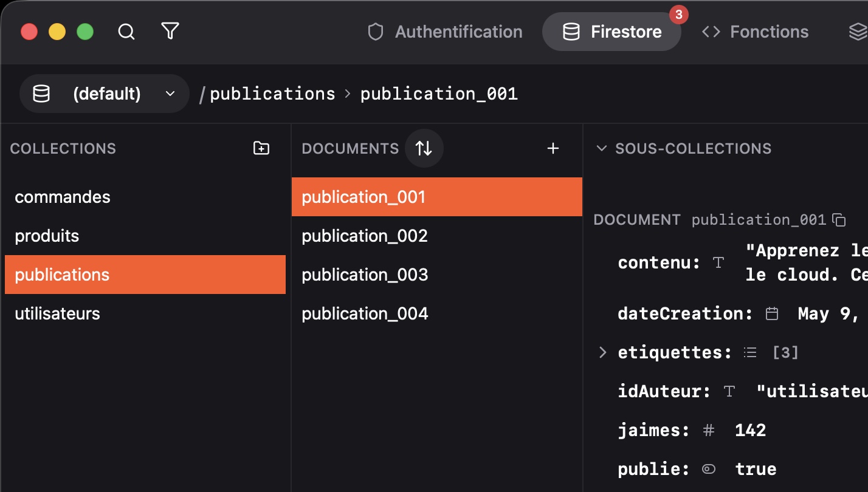Open the (default) database dropdown
The width and height of the screenshot is (868, 492).
click(105, 94)
